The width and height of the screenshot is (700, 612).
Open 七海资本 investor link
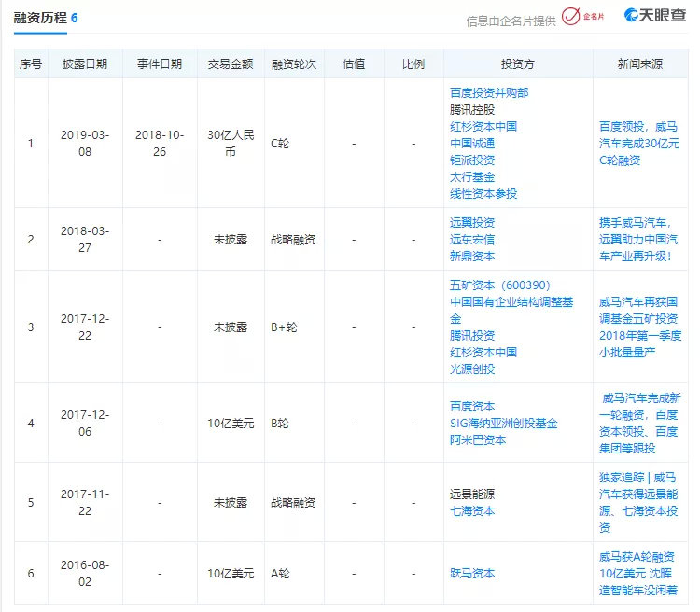[x=471, y=510]
